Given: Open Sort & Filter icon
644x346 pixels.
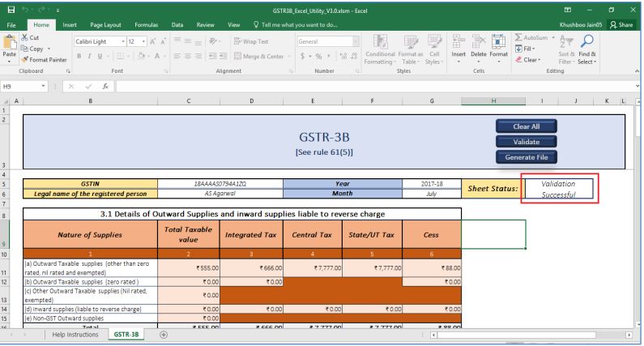Looking at the screenshot, I should tap(566, 42).
